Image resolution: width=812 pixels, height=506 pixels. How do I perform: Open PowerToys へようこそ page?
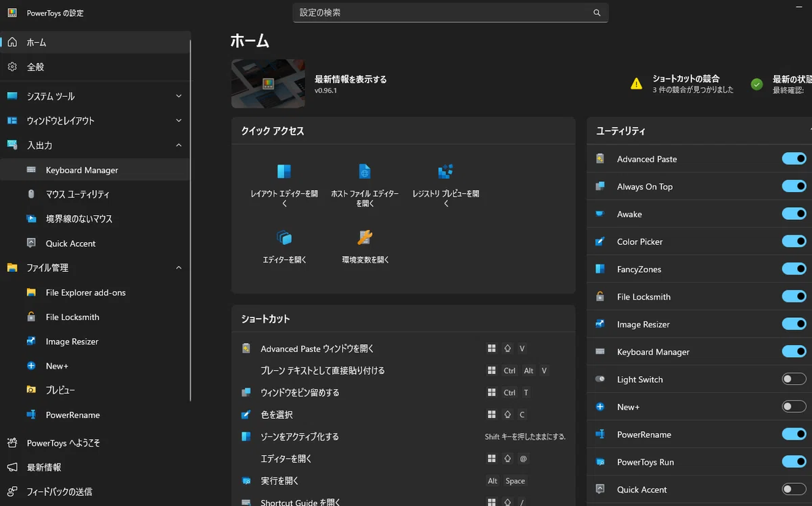[95, 443]
